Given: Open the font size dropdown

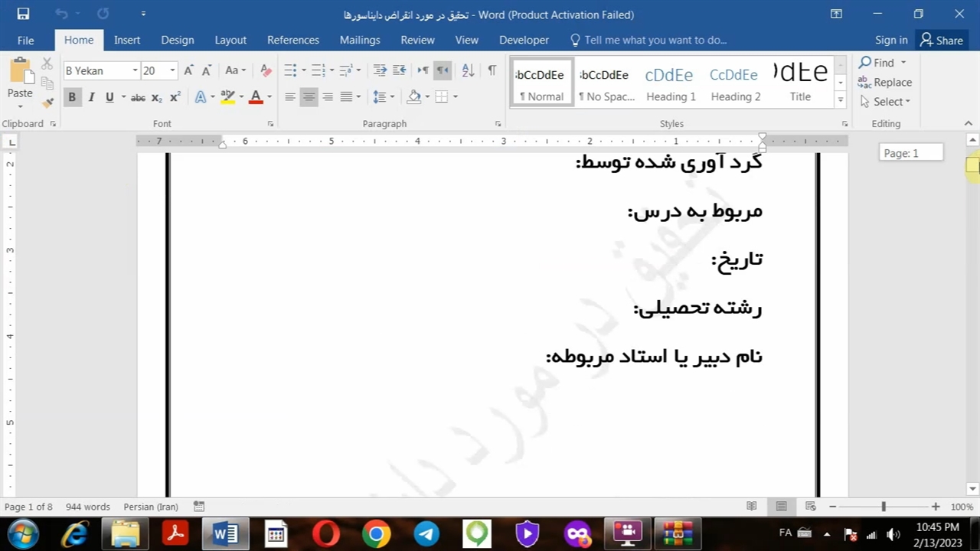Looking at the screenshot, I should (x=172, y=70).
